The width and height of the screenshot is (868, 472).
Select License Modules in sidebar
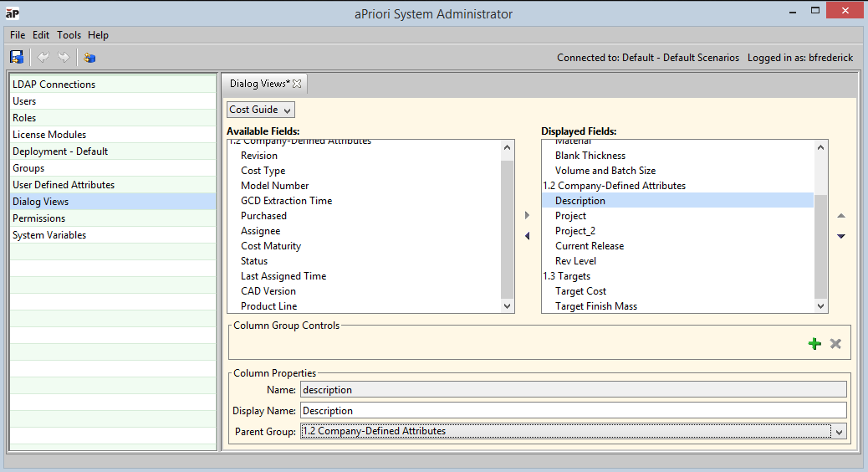113,135
